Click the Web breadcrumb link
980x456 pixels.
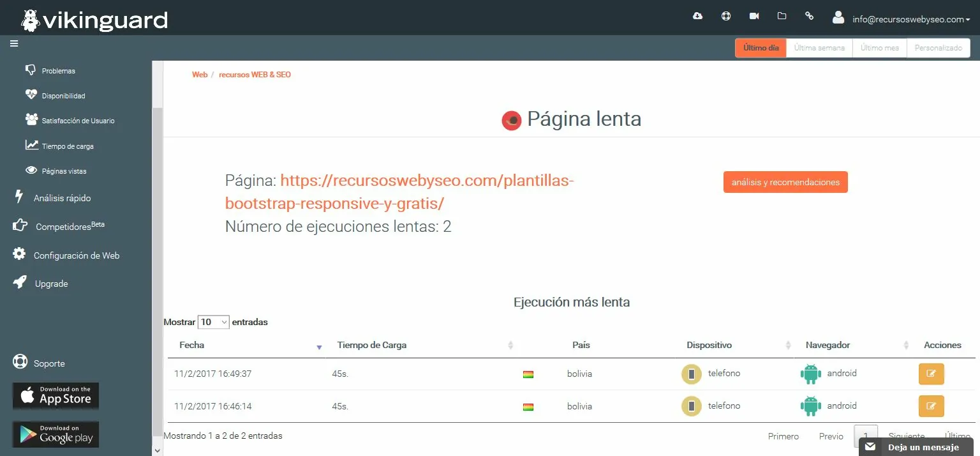[x=200, y=75]
